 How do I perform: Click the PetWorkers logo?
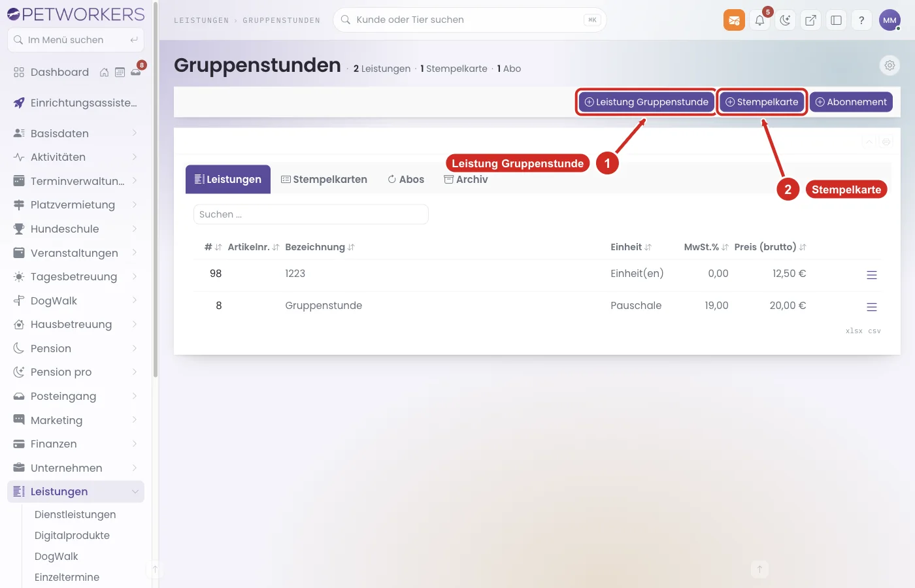coord(76,14)
